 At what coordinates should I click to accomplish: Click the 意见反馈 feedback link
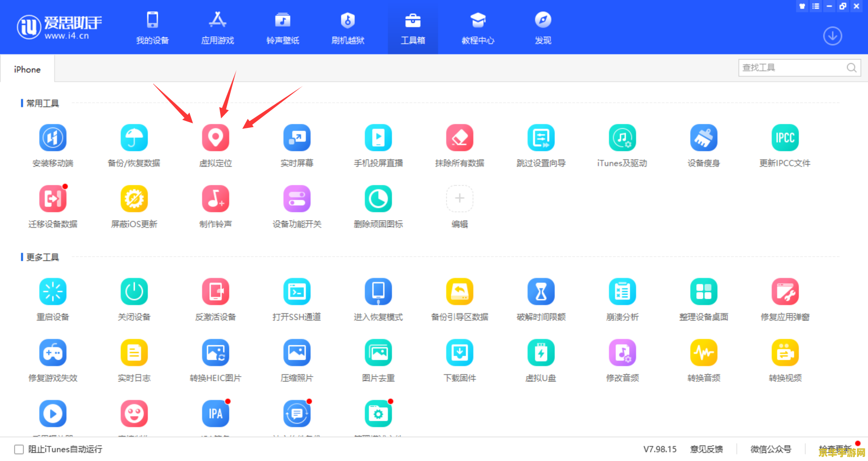[x=706, y=449]
